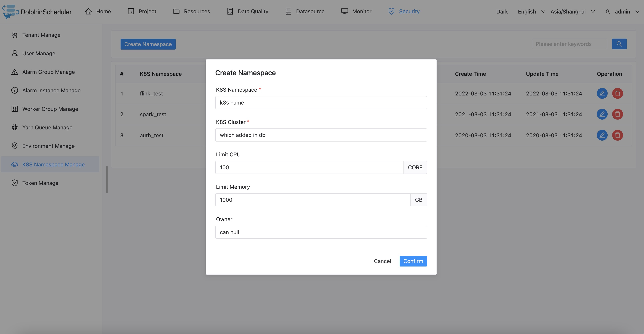
Task: Click the Confirm button in dialog
Action: [413, 261]
